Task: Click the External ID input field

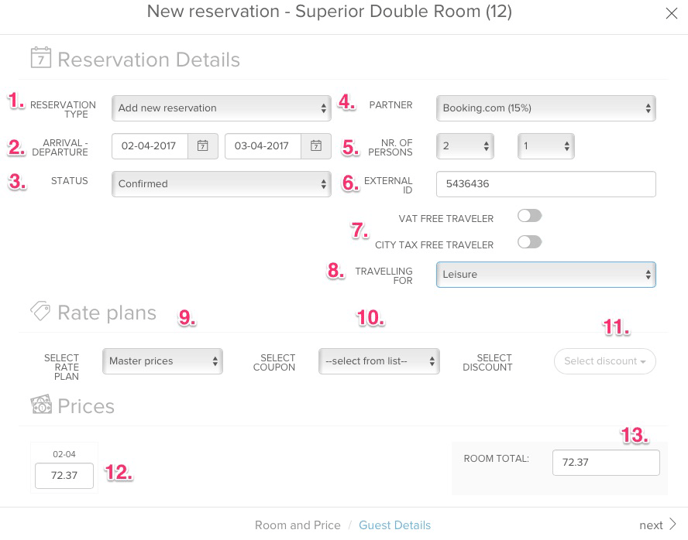Action: (x=546, y=184)
